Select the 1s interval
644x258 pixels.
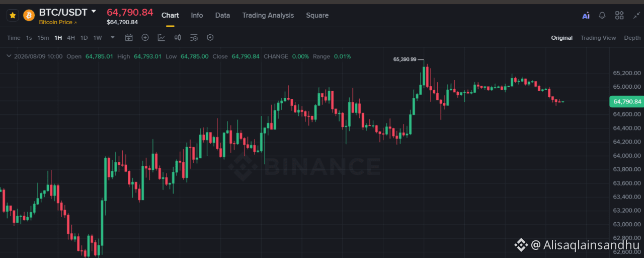click(29, 38)
